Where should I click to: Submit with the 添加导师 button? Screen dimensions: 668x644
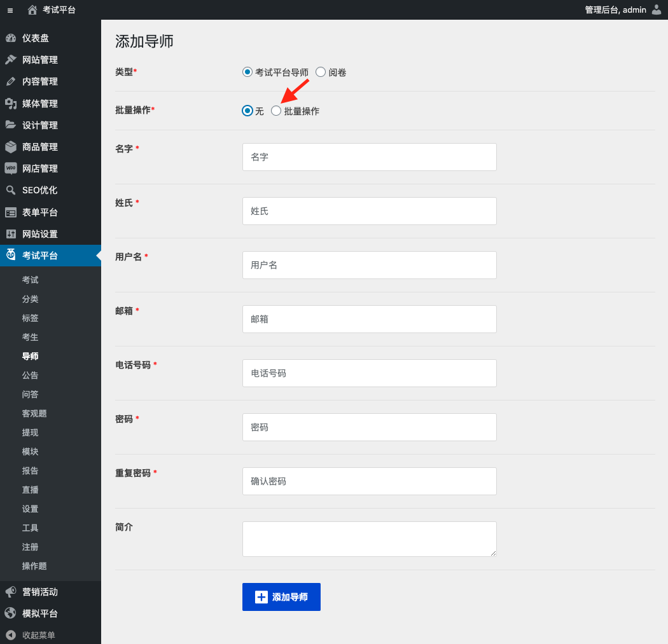(x=281, y=597)
